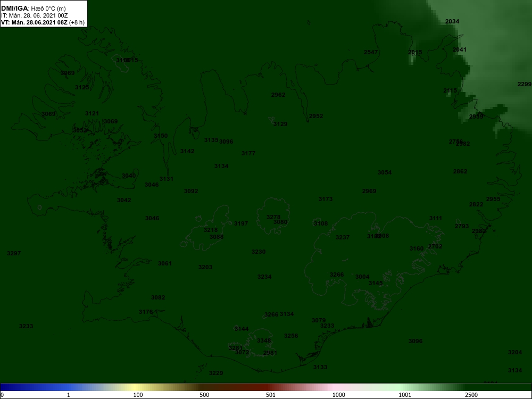This screenshot has height=399, width=532.
Task: Select the map value 2962
Action: click(x=278, y=95)
